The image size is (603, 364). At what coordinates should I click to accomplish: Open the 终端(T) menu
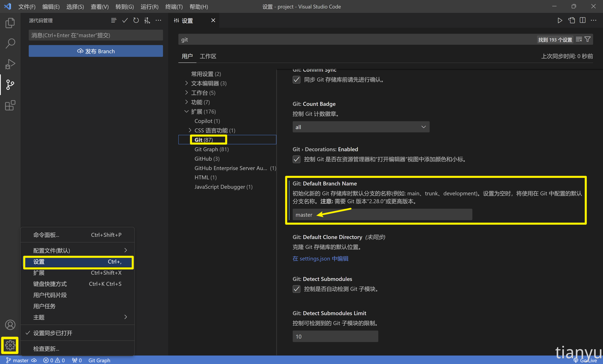point(174,7)
